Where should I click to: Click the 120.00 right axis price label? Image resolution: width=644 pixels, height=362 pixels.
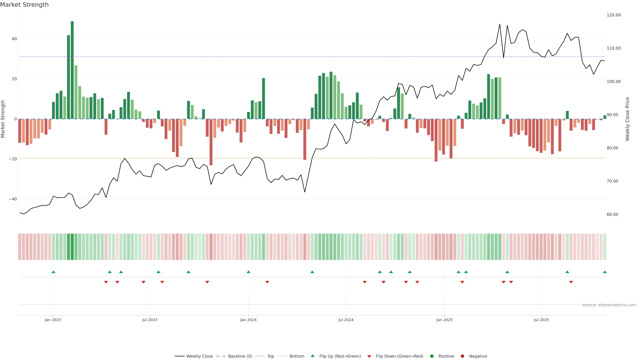613,15
